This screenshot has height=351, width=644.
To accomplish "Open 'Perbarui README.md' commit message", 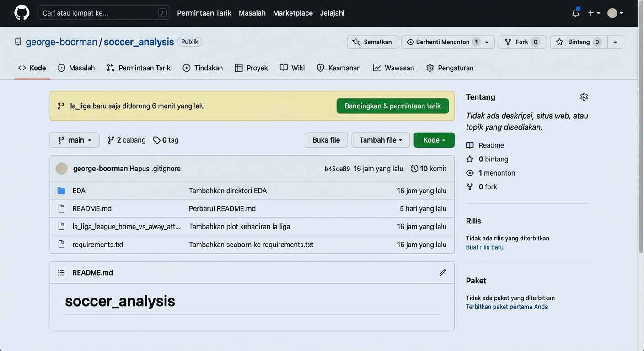I will coord(222,209).
